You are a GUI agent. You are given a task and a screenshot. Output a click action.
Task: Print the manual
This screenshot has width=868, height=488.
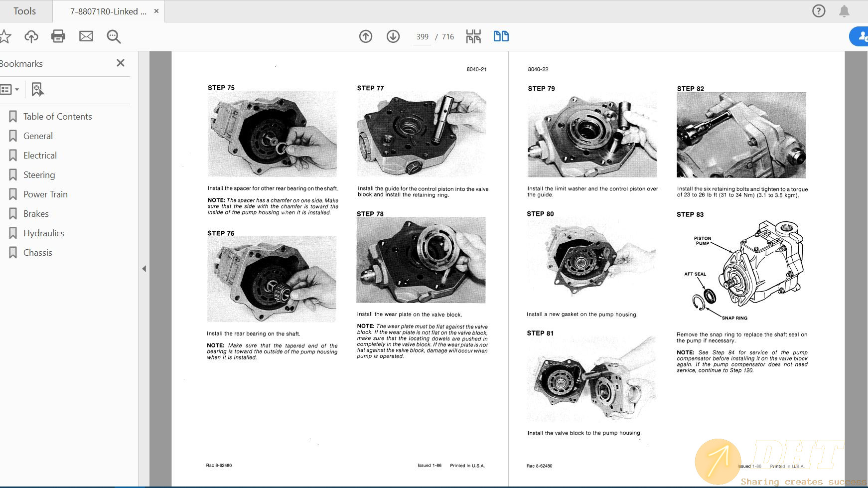point(58,36)
